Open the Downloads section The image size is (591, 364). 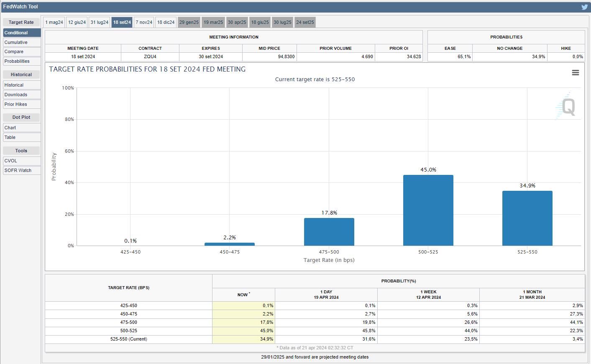[22, 95]
